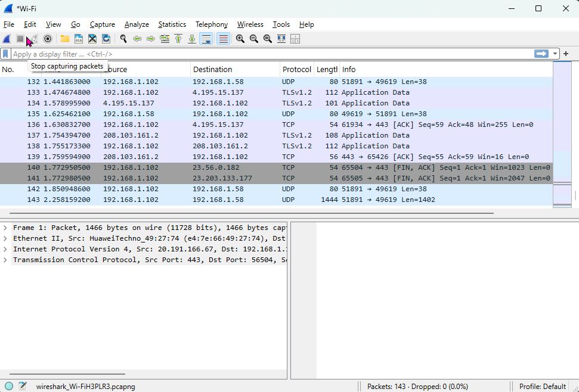Click the Start capturing packets shark fin icon

pyautogui.click(x=7, y=39)
